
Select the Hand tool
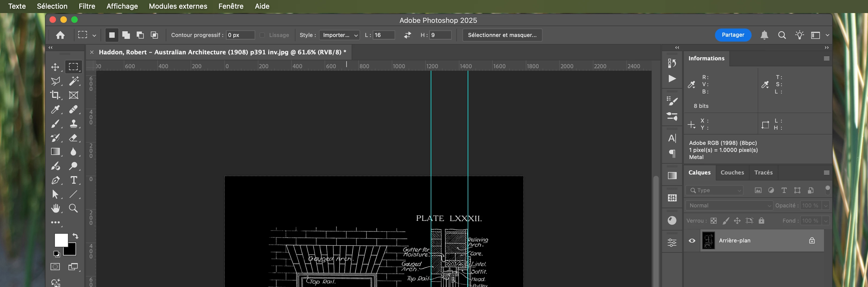click(55, 208)
